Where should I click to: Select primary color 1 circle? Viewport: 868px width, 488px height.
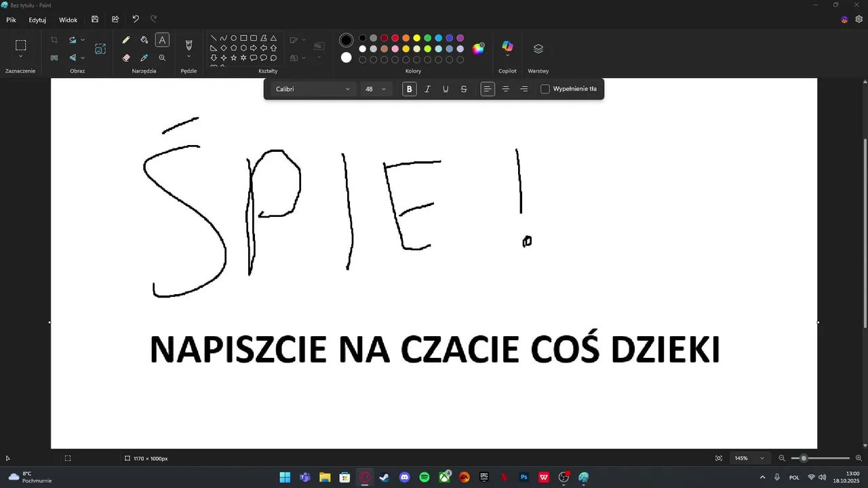tap(347, 40)
